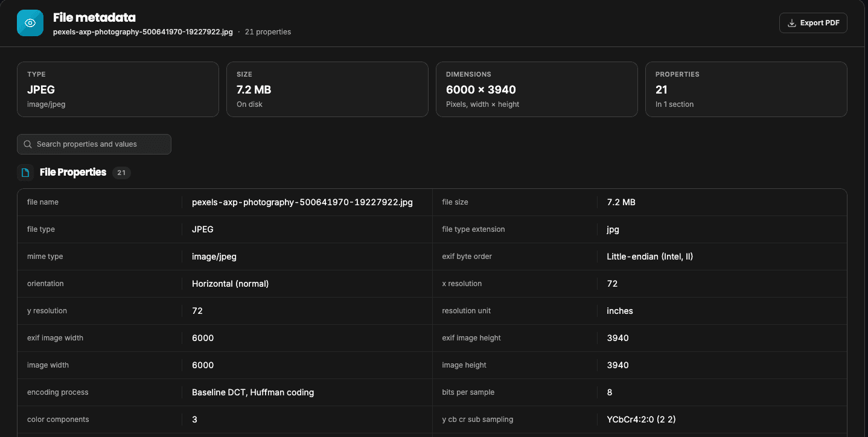Screen dimensions: 868x437
Task: Click the header filename under File metadata
Action: click(143, 32)
